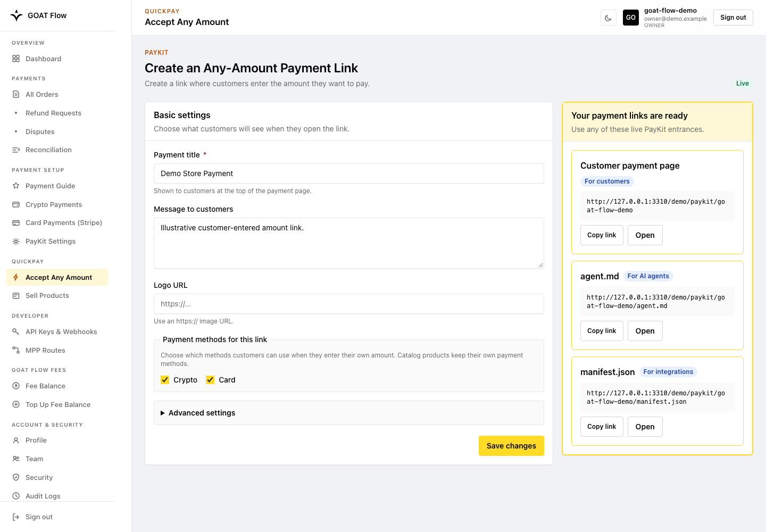Expand the Advanced settings section

click(349, 413)
